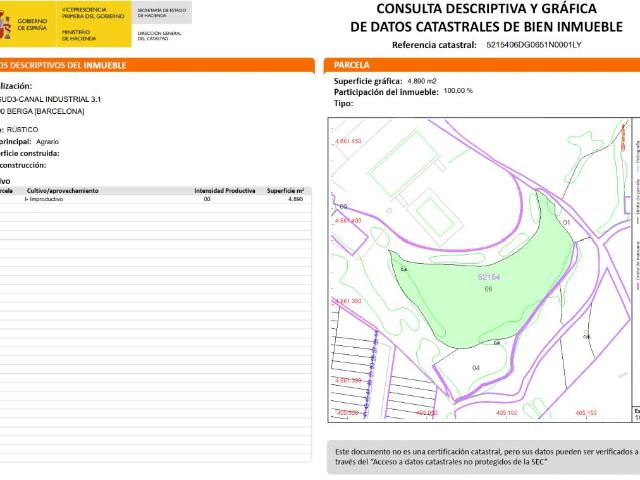Viewport: 640px width, 480px height.
Task: Select the I- Improductivo crop table row
Action: pos(150,199)
